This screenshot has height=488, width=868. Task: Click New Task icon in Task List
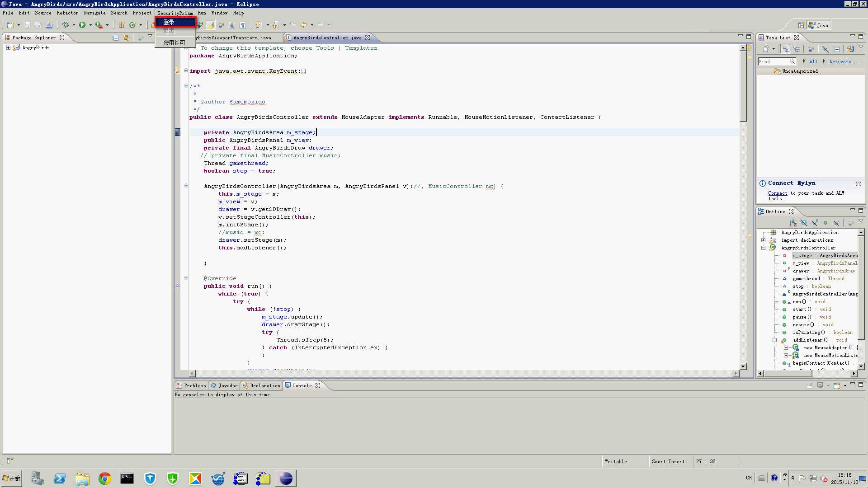coord(766,49)
